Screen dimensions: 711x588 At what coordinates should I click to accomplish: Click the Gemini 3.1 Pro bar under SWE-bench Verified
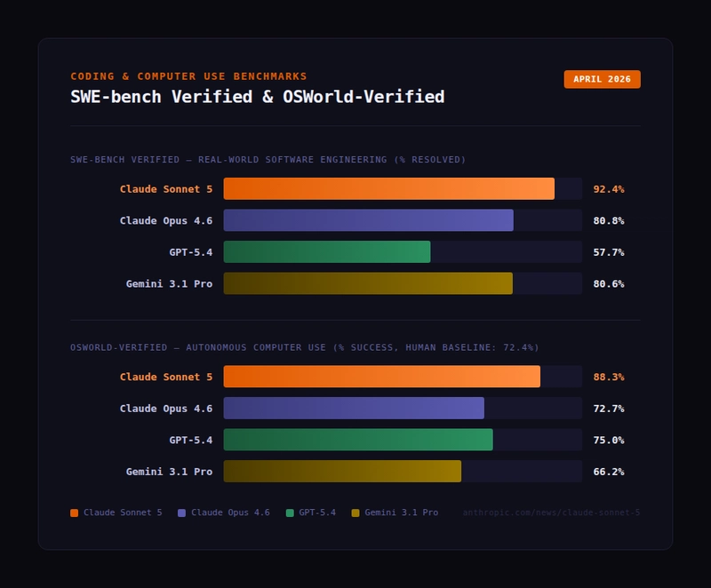pos(368,283)
